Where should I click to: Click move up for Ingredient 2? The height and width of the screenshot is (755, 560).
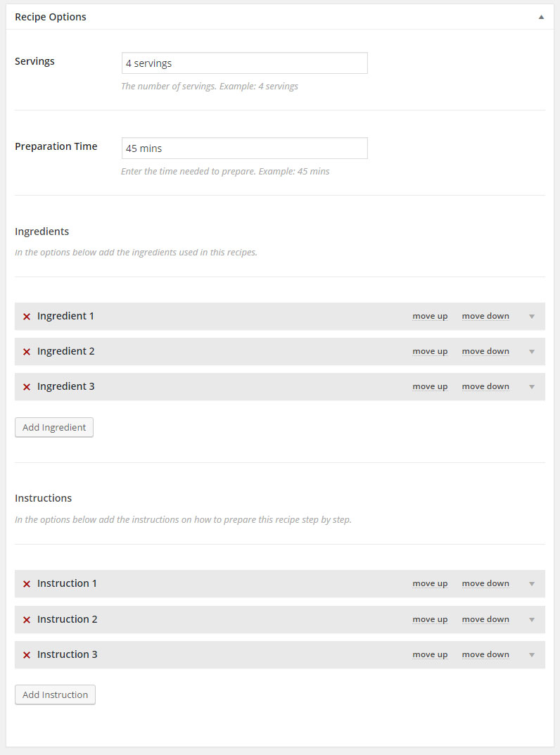coord(430,352)
